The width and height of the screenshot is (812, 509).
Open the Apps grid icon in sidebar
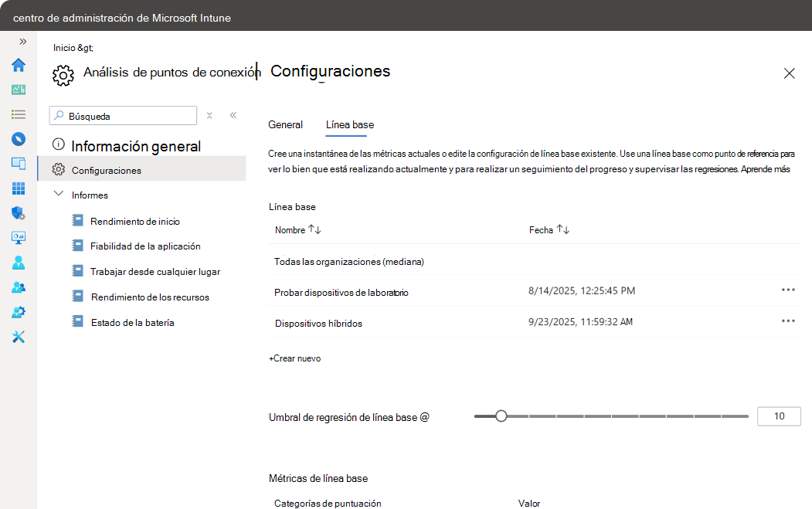pos(19,188)
